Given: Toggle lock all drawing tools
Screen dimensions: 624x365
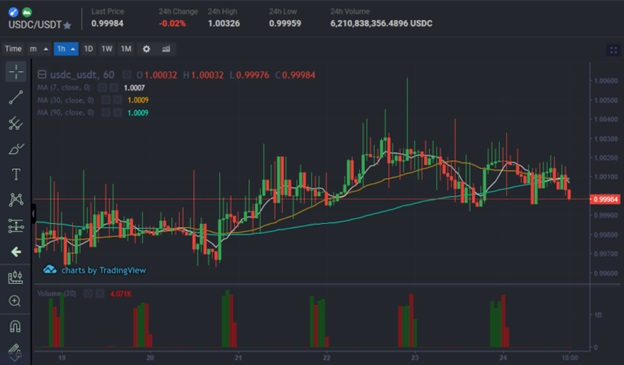Looking at the screenshot, I should click(x=15, y=349).
